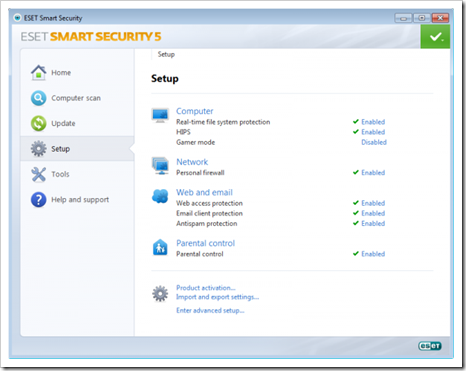
Task: Click Import and export settings link
Action: (x=217, y=297)
